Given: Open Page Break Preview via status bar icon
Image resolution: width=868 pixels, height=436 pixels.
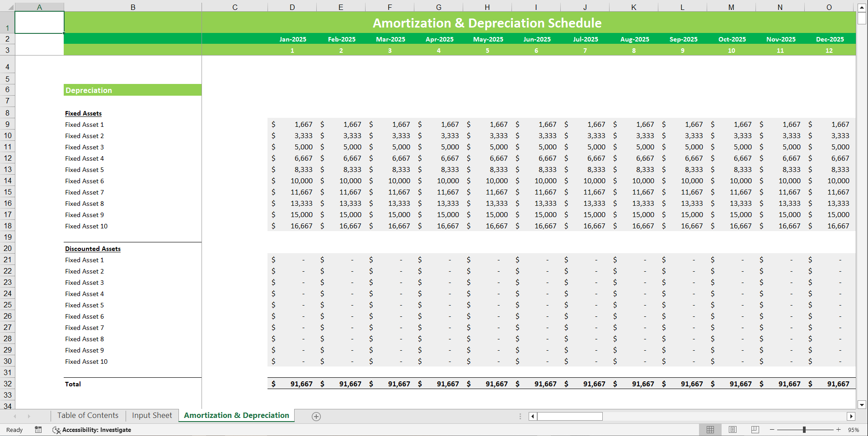Looking at the screenshot, I should (754, 430).
